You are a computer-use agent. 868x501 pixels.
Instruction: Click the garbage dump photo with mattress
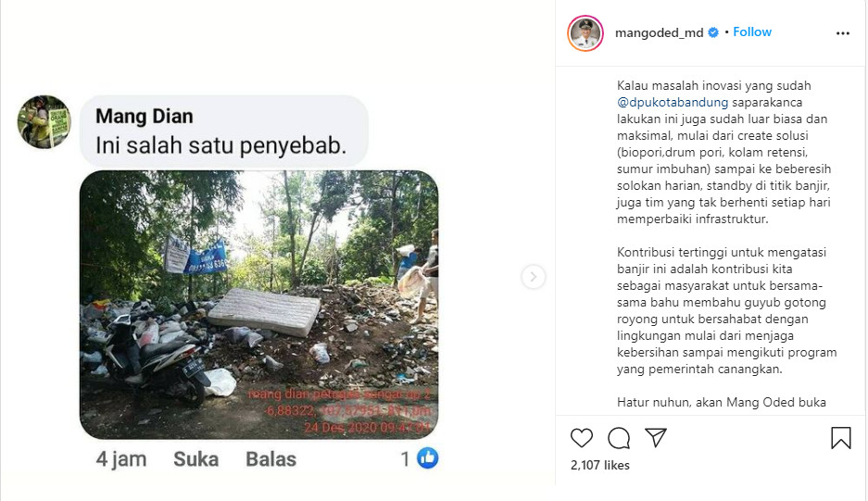coord(259,305)
